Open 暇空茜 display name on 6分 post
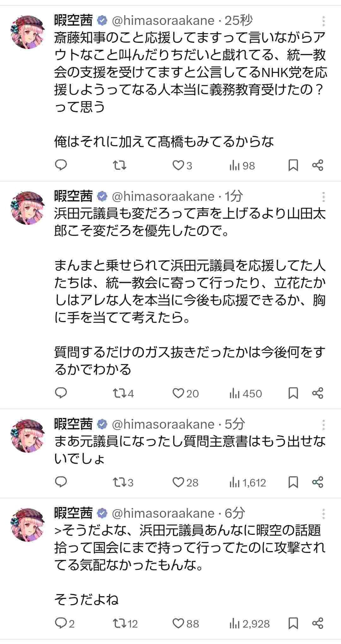Image resolution: width=341 pixels, height=644 pixels. pyautogui.click(x=73, y=513)
